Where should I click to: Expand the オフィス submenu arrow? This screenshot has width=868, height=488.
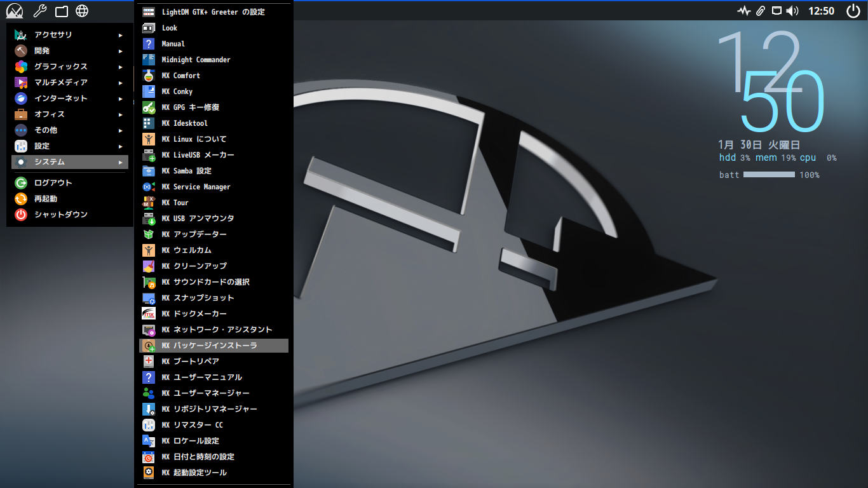pos(121,115)
